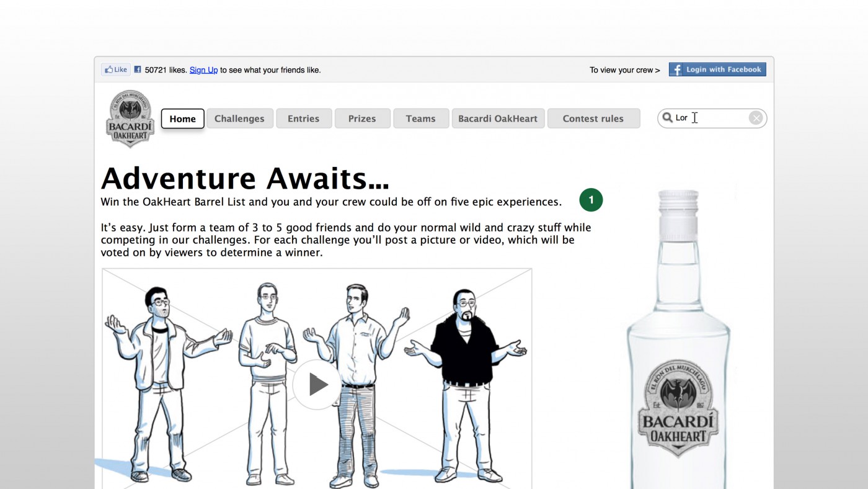Click the Bacardi OakHeart bottle image

click(x=678, y=338)
